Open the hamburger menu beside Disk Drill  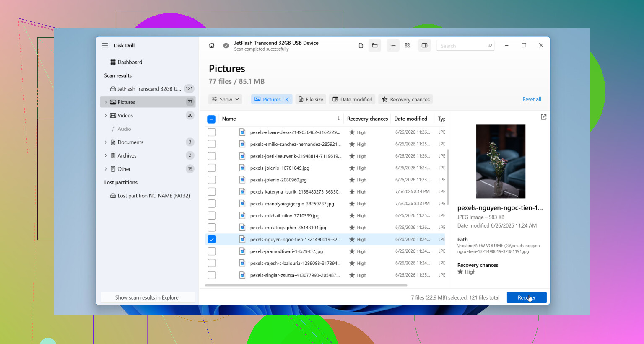coord(105,45)
